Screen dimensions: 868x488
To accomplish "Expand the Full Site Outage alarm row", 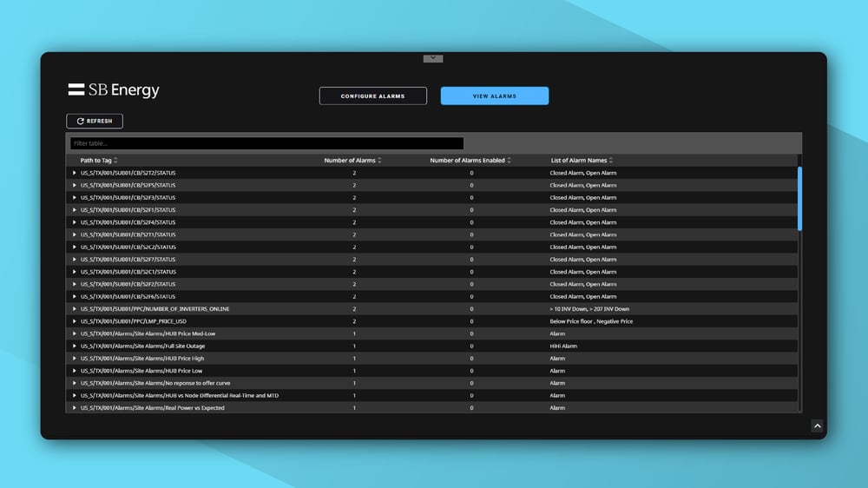I will (x=75, y=346).
